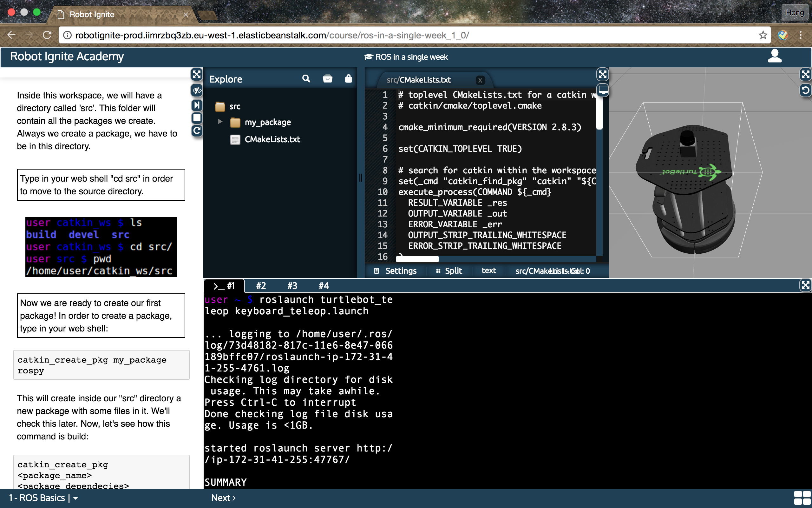Open the 1 - ROS Basics unit dropdown
The width and height of the screenshot is (812, 508).
pyautogui.click(x=44, y=498)
